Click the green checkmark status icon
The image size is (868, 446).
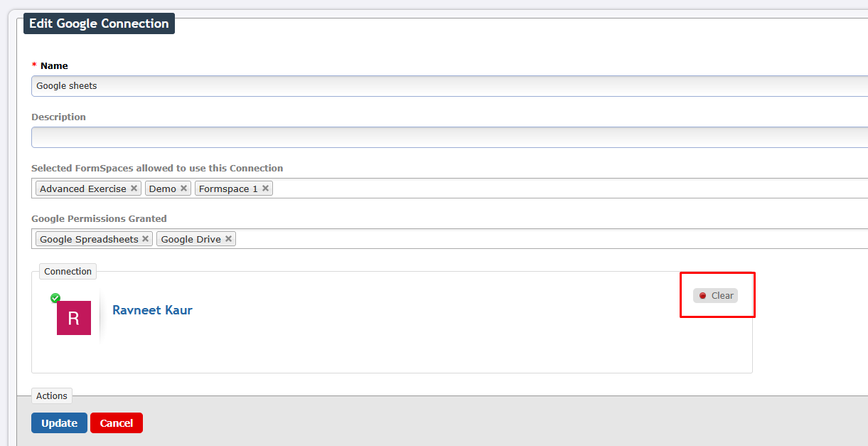(55, 298)
